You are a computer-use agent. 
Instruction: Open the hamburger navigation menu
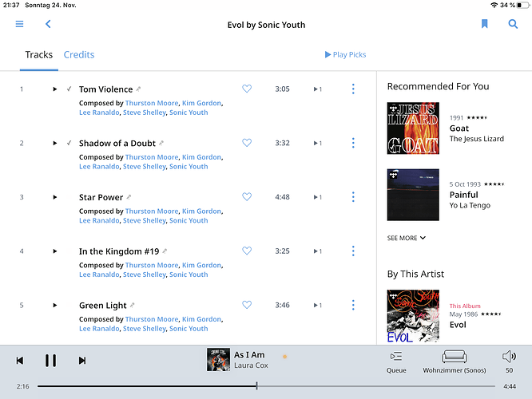(19, 24)
